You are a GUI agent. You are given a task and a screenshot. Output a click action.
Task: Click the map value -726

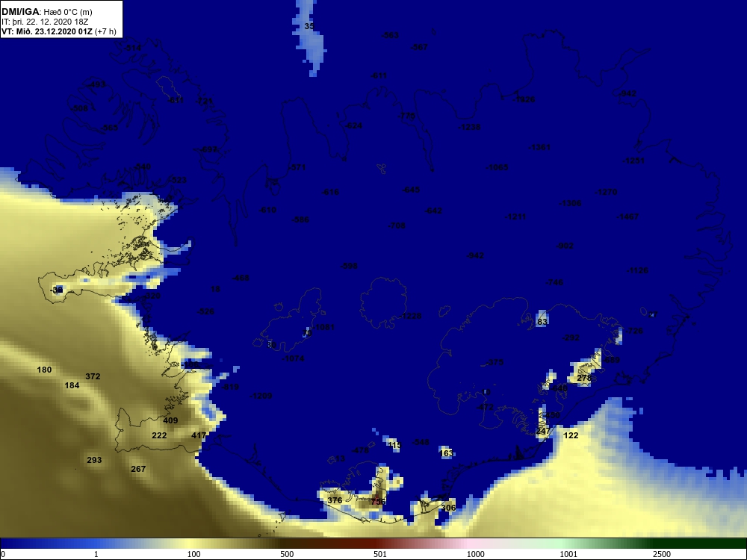634,331
